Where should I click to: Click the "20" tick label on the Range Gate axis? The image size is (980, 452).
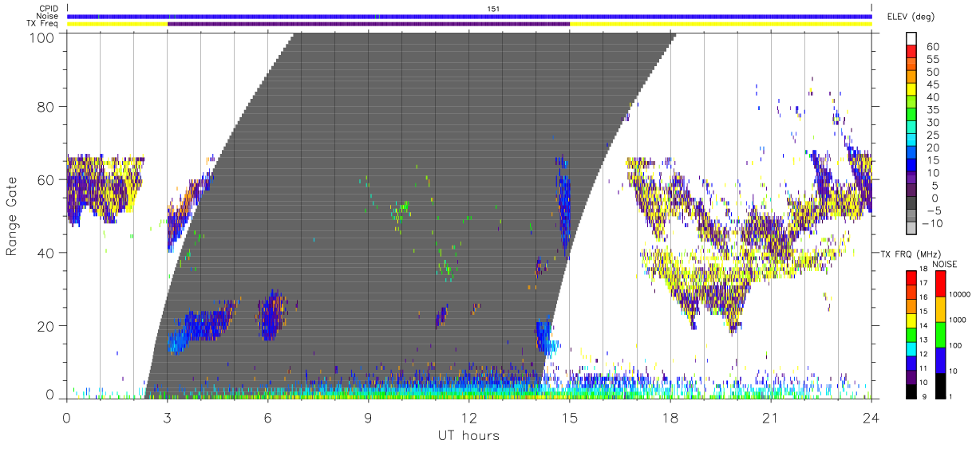(x=47, y=326)
